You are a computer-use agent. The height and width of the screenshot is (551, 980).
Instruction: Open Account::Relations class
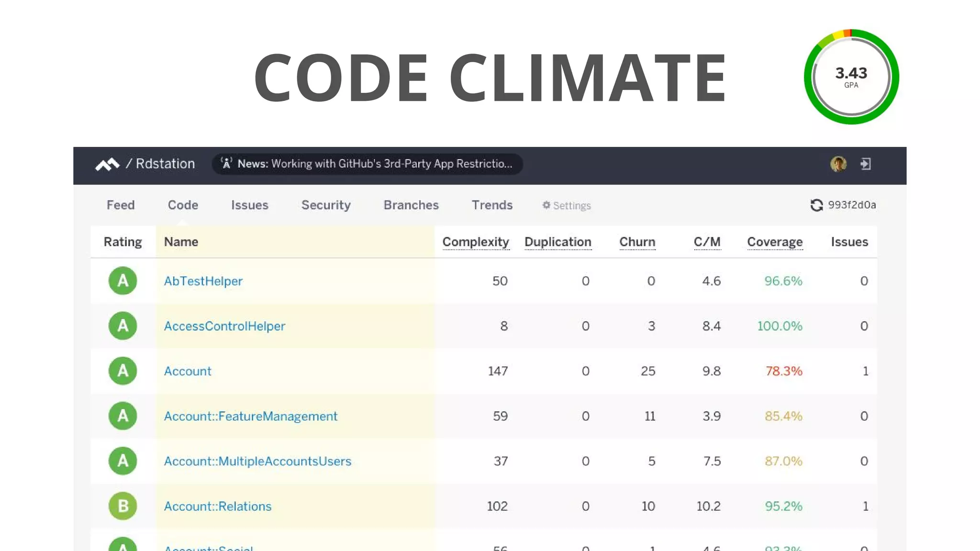click(218, 506)
